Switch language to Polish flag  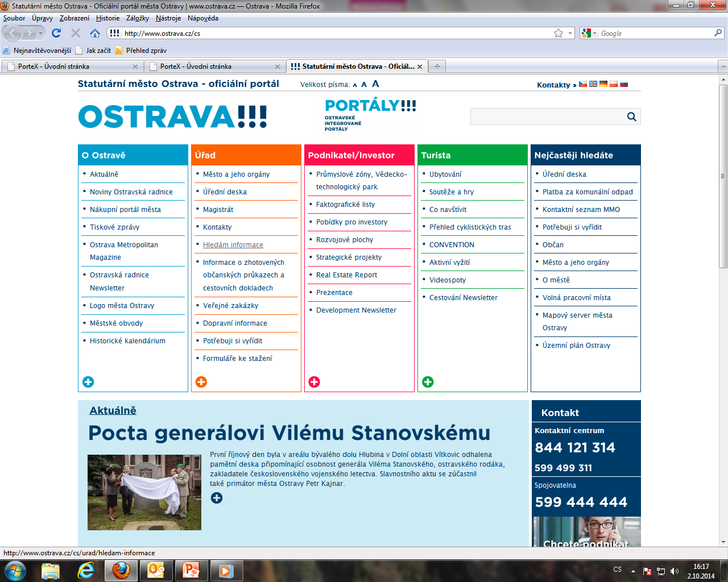(x=614, y=84)
